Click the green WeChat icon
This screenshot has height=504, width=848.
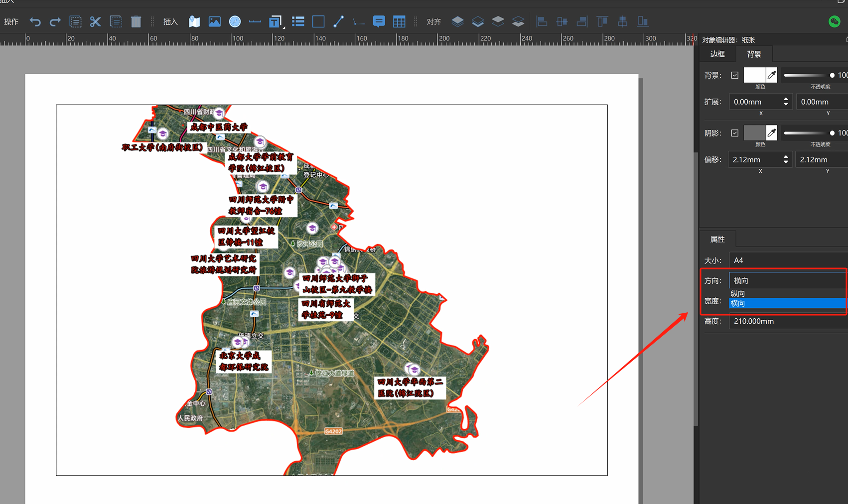pyautogui.click(x=835, y=21)
